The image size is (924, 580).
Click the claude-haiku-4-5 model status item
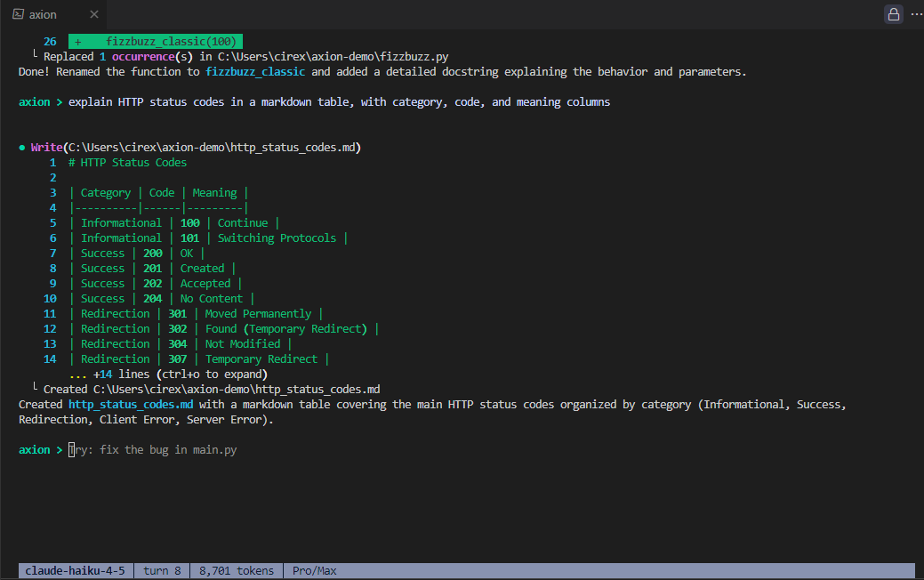[76, 570]
